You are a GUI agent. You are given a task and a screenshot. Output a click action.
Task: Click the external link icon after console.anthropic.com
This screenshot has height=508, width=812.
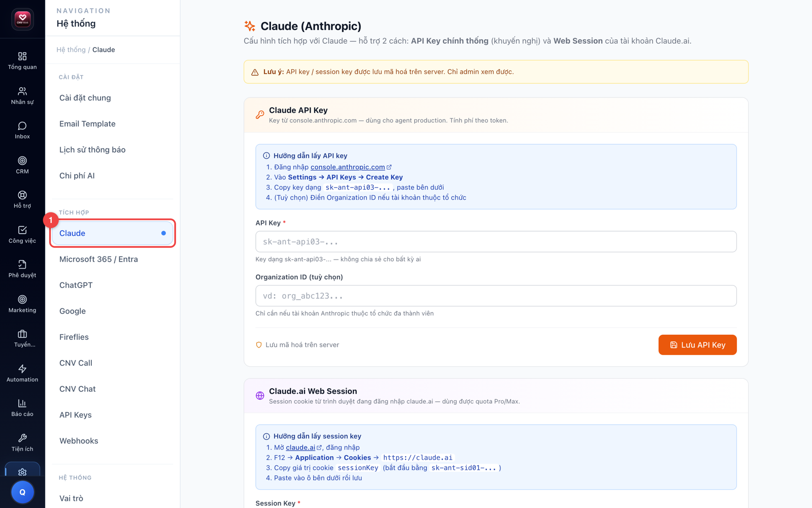(x=389, y=167)
